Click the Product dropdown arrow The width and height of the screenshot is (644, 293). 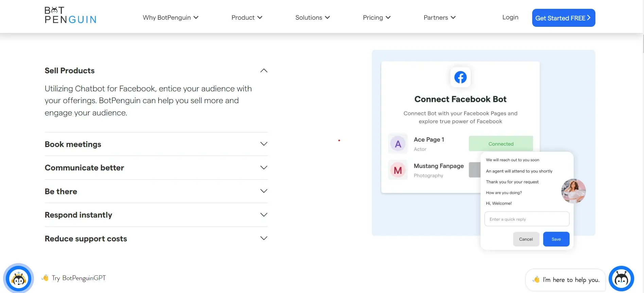click(260, 18)
